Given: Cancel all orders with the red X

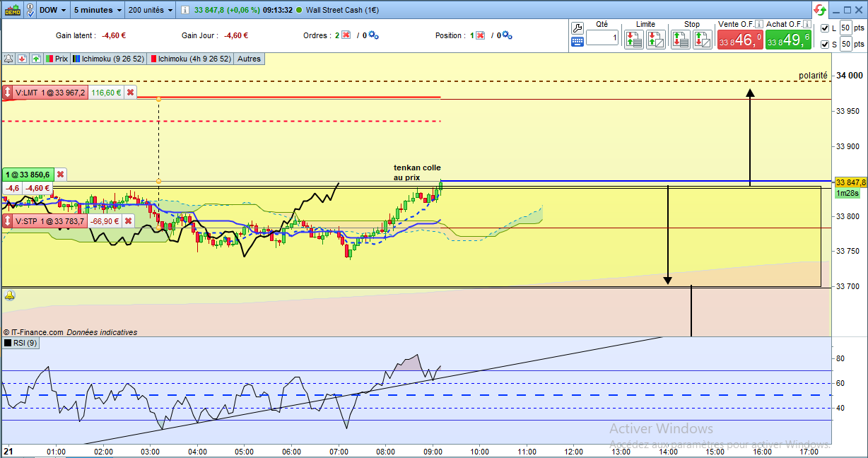Looking at the screenshot, I should coord(346,35).
